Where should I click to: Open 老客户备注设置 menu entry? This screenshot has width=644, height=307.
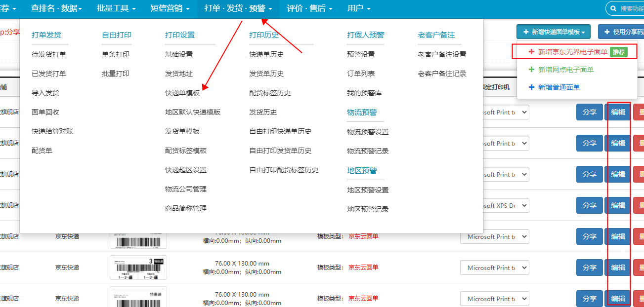[442, 54]
